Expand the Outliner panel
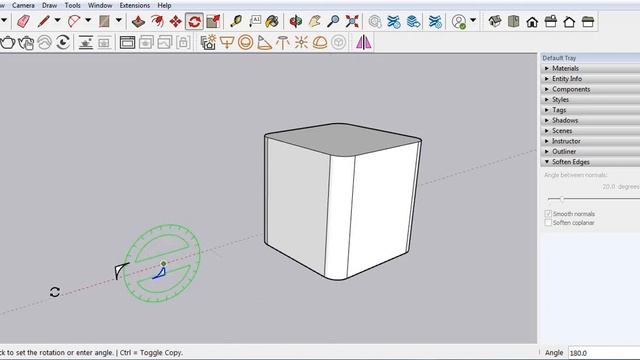Image resolution: width=640 pixels, height=360 pixels. [591, 151]
